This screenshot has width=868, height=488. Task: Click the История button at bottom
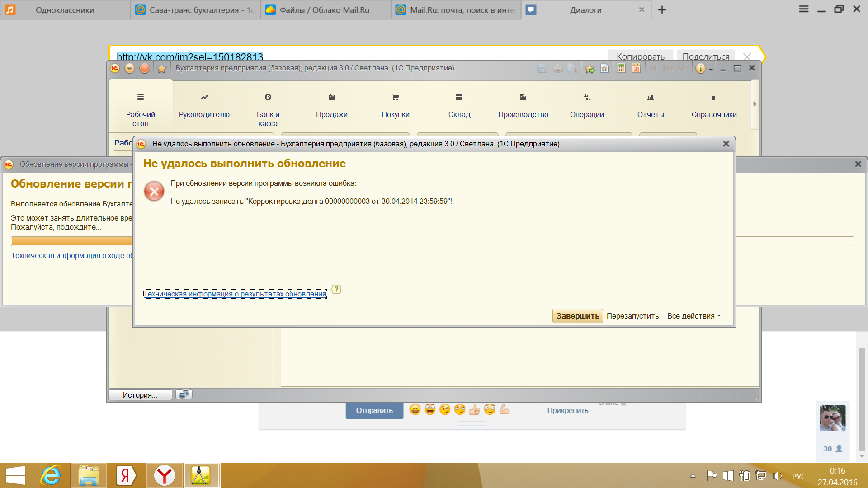click(140, 395)
